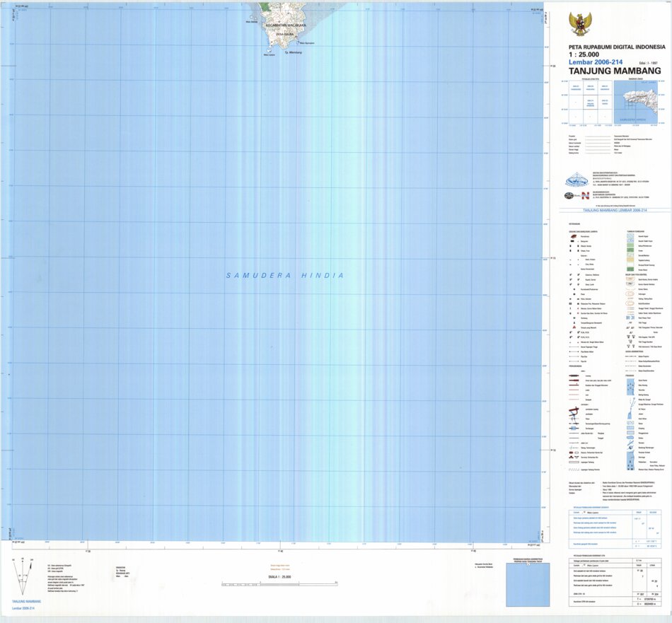Open the Daerah Cakup inset map
This screenshot has width=672, height=623.
636,100
